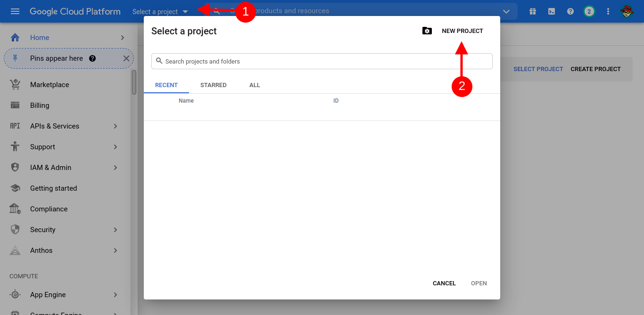Click the Home icon in sidebar
This screenshot has height=315, width=644.
tap(15, 38)
